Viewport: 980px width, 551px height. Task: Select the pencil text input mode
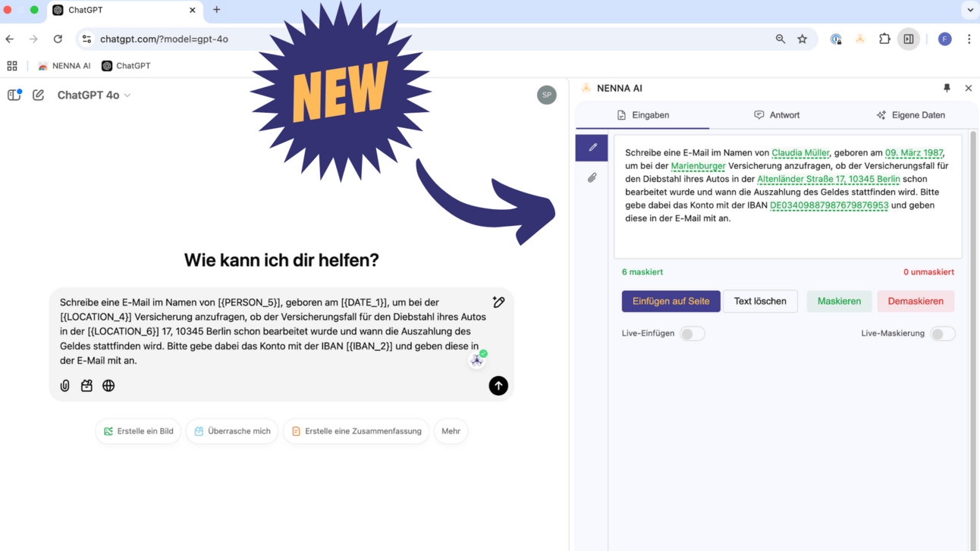click(592, 148)
